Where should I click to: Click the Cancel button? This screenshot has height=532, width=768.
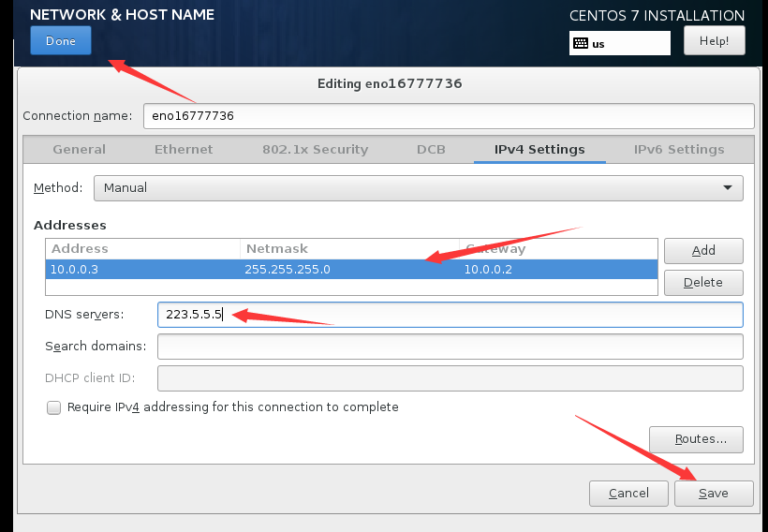point(628,494)
